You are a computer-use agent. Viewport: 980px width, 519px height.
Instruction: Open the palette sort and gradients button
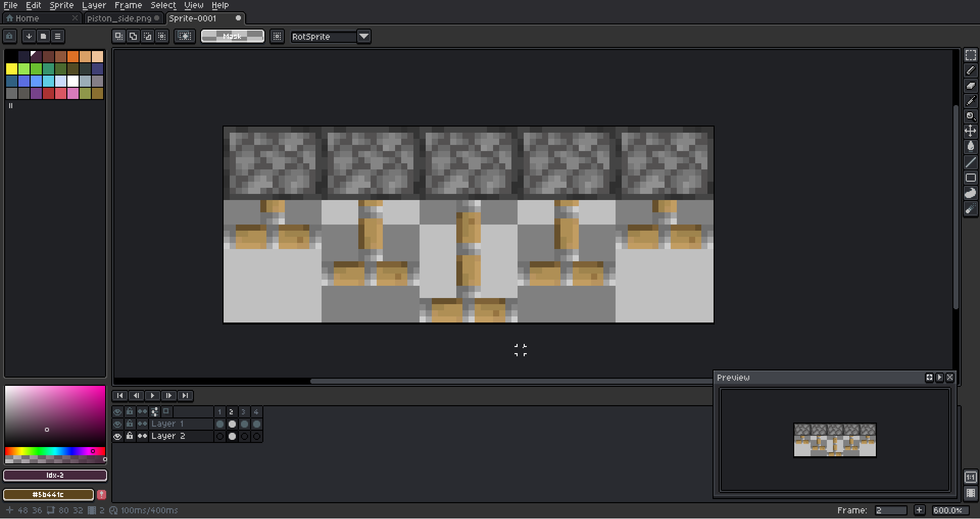(29, 36)
